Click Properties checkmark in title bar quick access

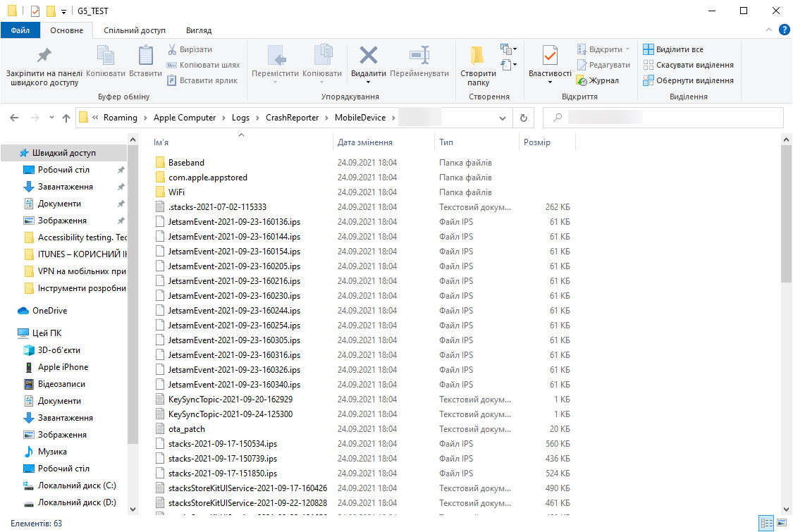point(35,11)
